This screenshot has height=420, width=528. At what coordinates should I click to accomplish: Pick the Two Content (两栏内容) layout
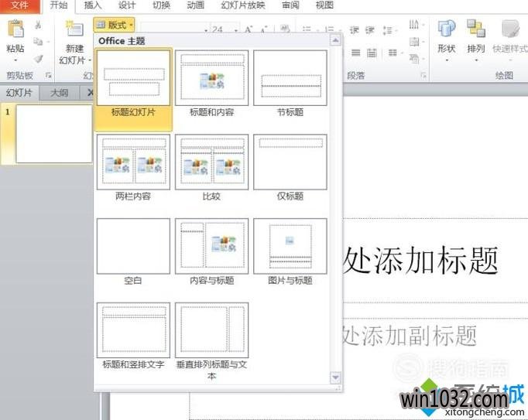[x=133, y=162]
